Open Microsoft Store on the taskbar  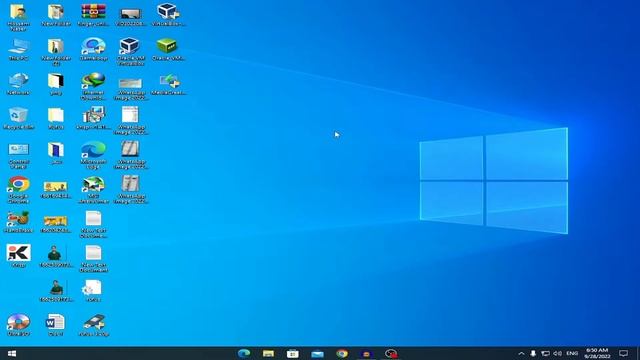(x=293, y=353)
